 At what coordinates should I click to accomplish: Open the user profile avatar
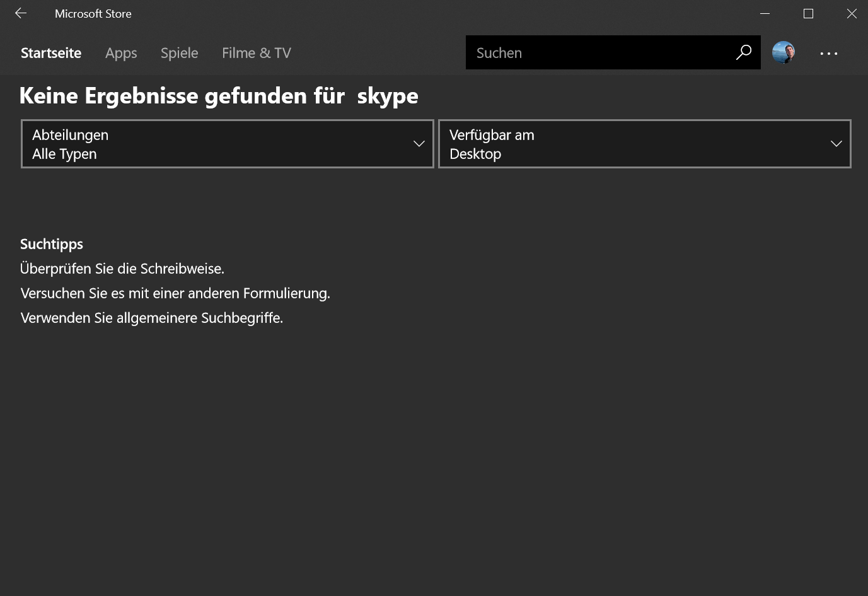(x=784, y=52)
